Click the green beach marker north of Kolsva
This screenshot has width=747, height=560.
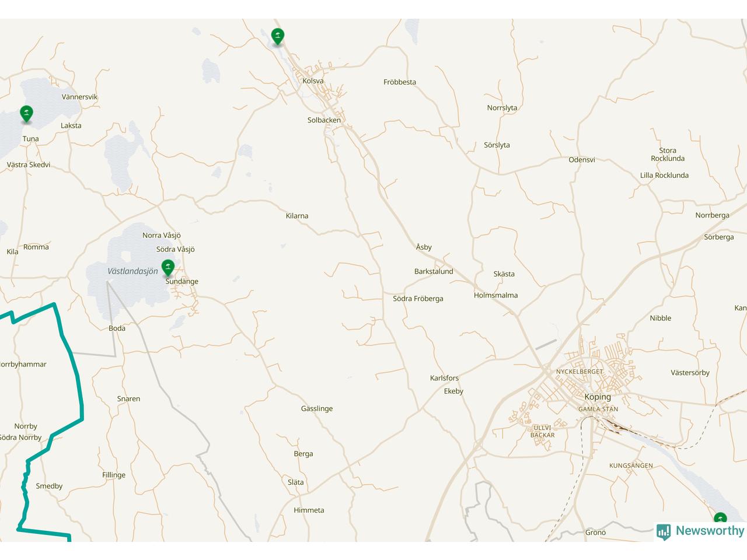(278, 37)
